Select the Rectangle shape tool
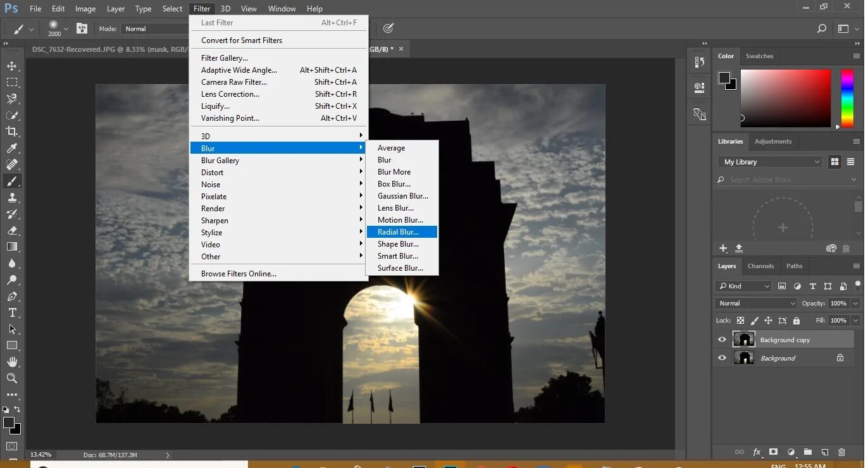868x468 pixels. [x=12, y=345]
